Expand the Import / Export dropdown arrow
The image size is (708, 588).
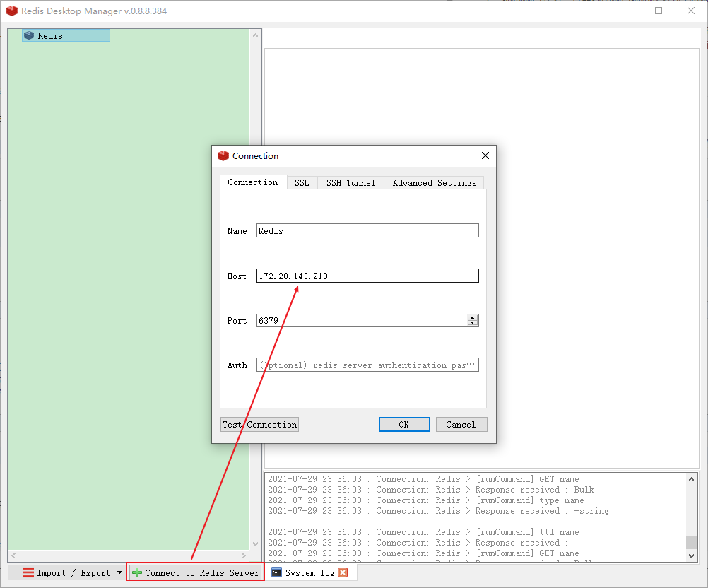[119, 572]
